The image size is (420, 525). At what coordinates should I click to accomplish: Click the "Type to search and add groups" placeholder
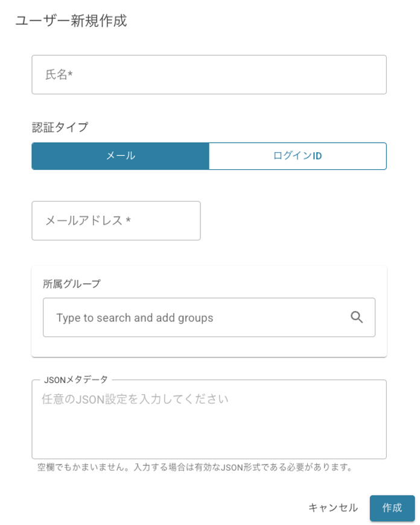[135, 318]
